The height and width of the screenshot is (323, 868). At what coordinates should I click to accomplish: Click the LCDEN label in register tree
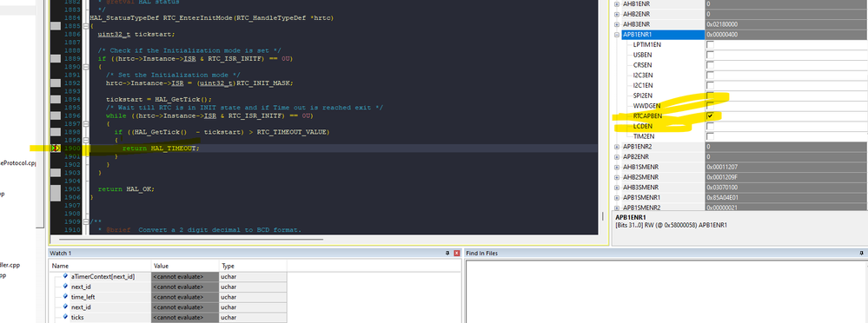[x=642, y=126]
